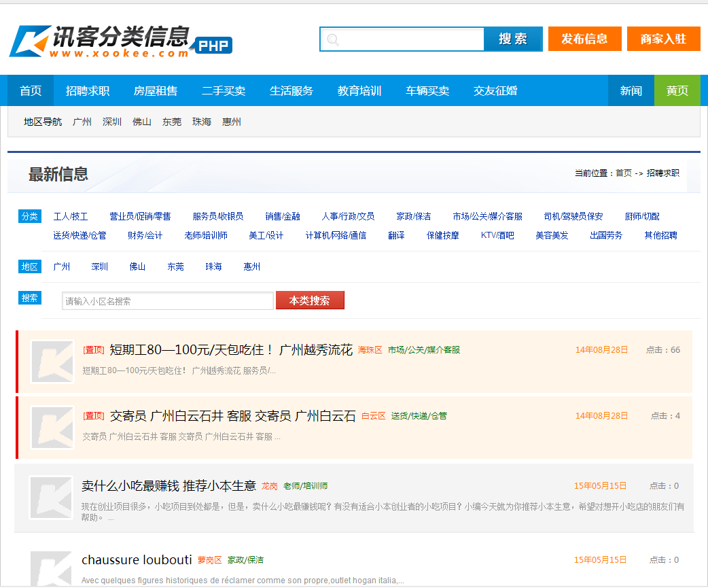Click the orange 商家入驻 button
The height and width of the screenshot is (588, 708).
(663, 39)
